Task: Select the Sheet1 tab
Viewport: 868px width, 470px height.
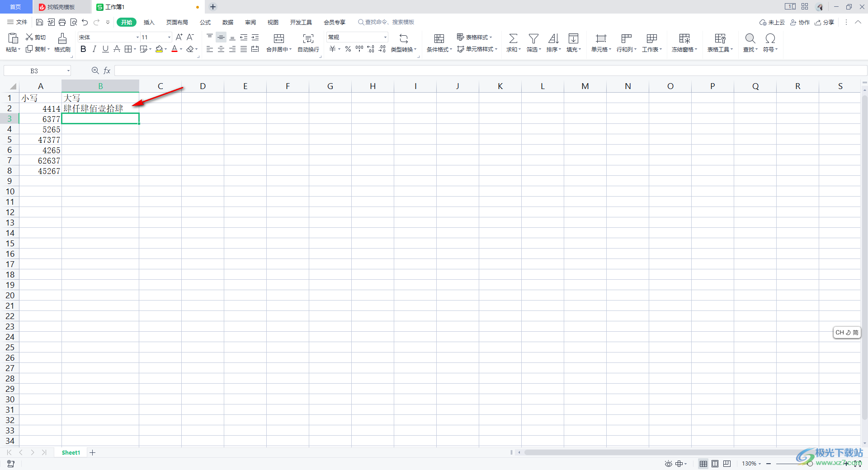Action: [x=71, y=452]
